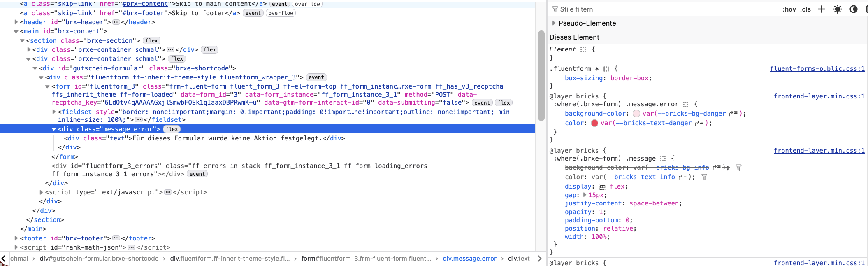Click the Stile filtern input field

(658, 9)
